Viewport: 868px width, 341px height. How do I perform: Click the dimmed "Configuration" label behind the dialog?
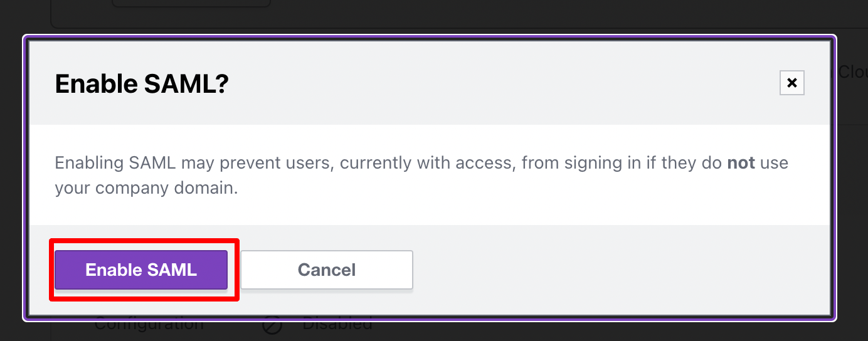coord(149,325)
